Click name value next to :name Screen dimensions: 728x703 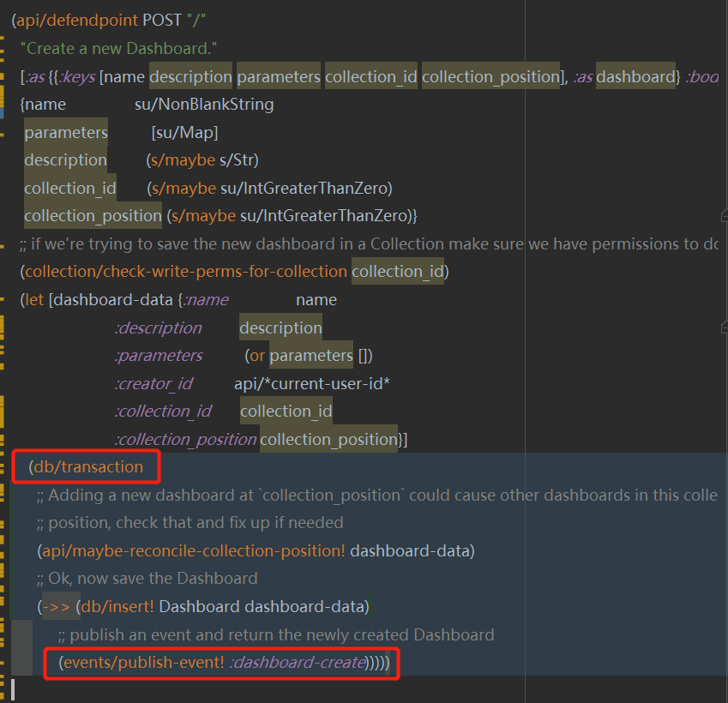click(316, 300)
